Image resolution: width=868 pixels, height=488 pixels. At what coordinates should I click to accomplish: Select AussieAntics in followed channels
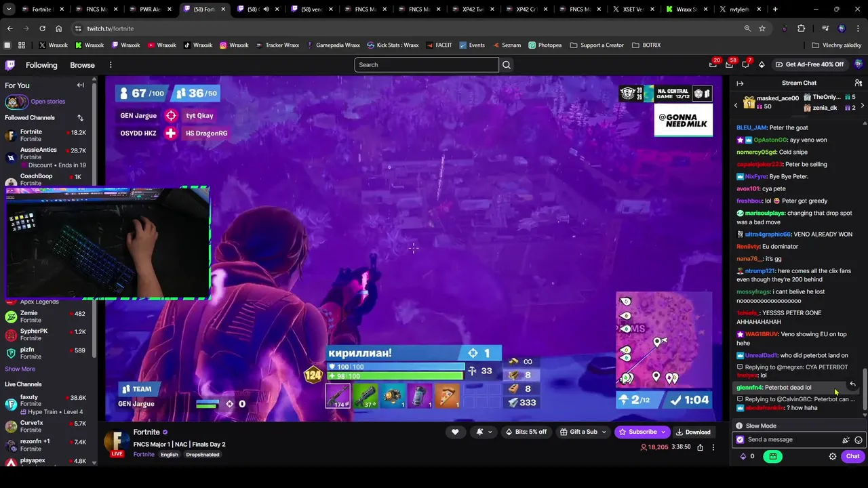coord(47,157)
